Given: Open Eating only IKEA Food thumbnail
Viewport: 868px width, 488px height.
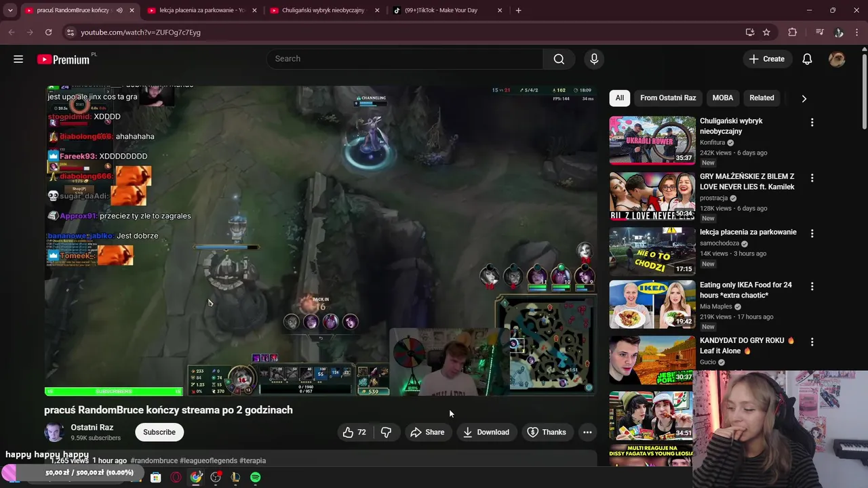Looking at the screenshot, I should click(x=652, y=304).
